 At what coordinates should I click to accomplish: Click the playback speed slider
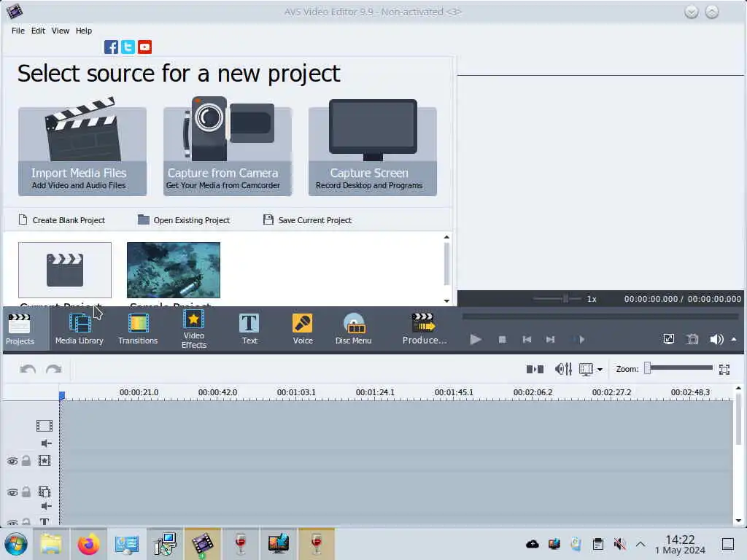point(557,299)
